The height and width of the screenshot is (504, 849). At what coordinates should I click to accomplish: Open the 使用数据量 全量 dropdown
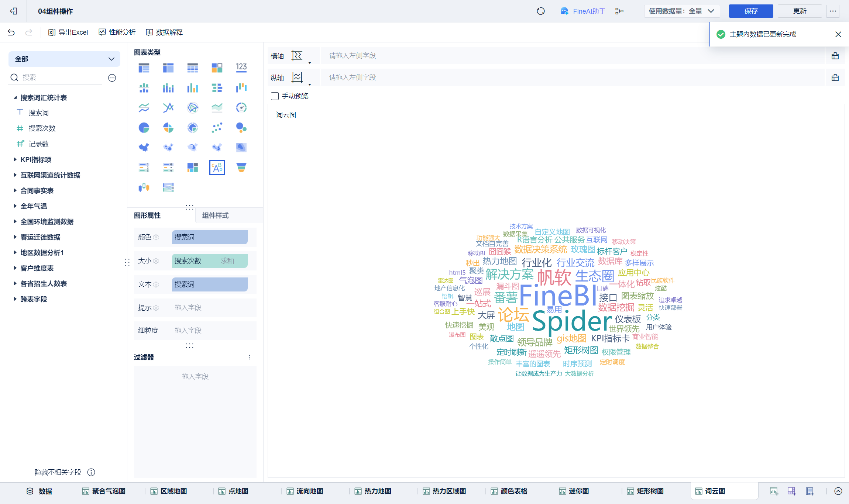tap(681, 11)
